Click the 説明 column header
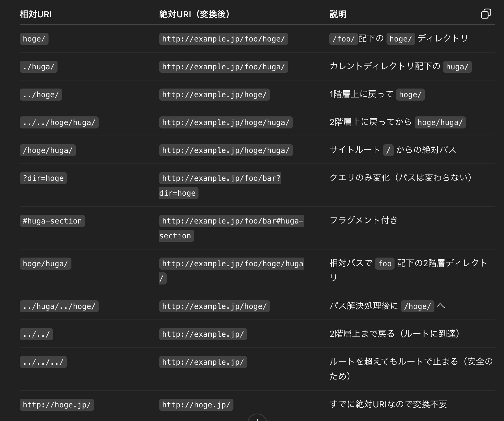The width and height of the screenshot is (504, 421). pos(338,14)
